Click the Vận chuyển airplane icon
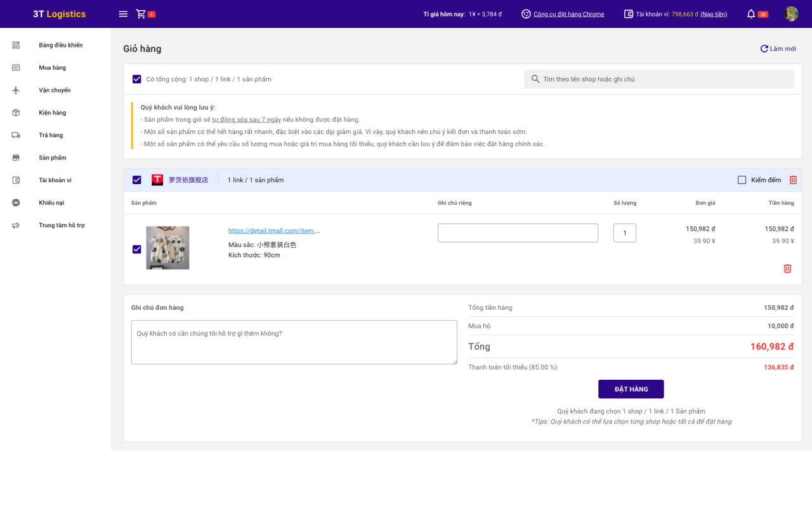This screenshot has width=812, height=508. tap(16, 90)
